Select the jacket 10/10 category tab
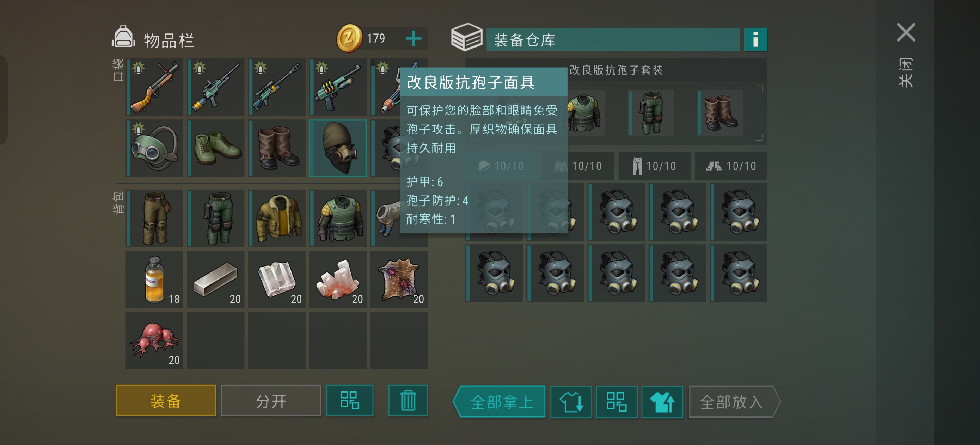 click(577, 166)
